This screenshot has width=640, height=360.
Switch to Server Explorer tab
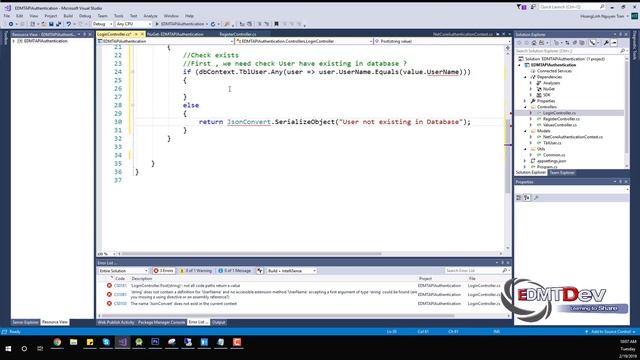[25, 322]
